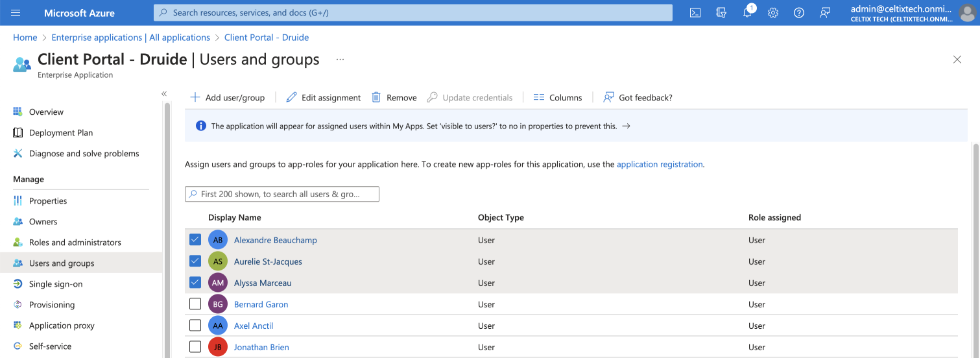
Task: Collapse the left navigation menu
Action: pyautogui.click(x=164, y=94)
